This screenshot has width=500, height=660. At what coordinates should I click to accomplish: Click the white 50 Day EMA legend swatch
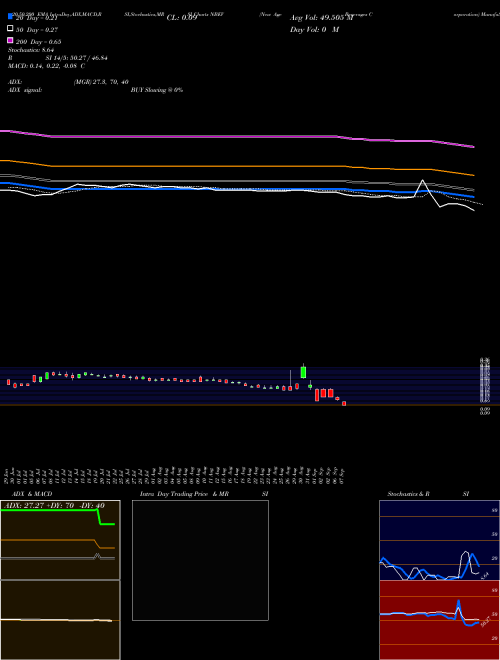click(x=10, y=29)
